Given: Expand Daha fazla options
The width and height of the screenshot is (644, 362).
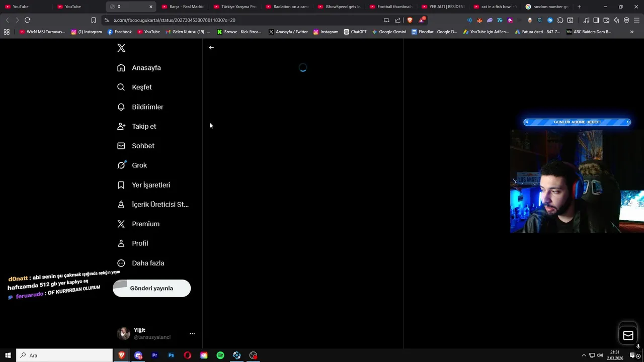Looking at the screenshot, I should [x=141, y=263].
